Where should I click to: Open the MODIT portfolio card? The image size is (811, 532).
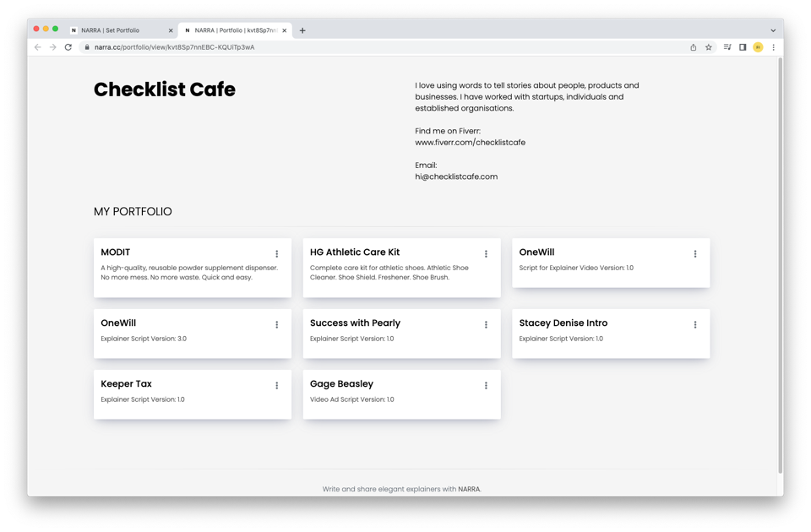(x=193, y=268)
